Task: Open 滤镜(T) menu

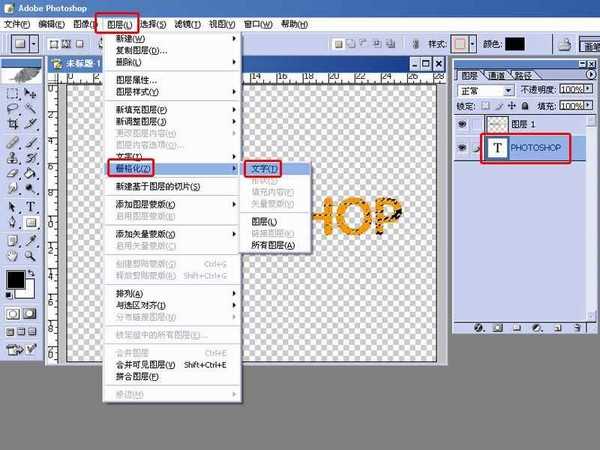Action: (188, 24)
